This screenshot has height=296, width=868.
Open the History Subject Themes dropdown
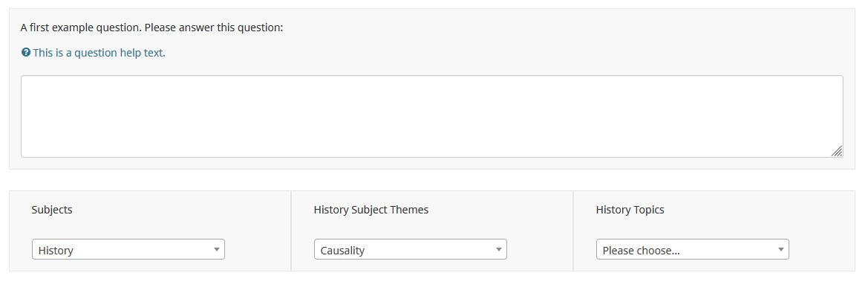tap(410, 249)
